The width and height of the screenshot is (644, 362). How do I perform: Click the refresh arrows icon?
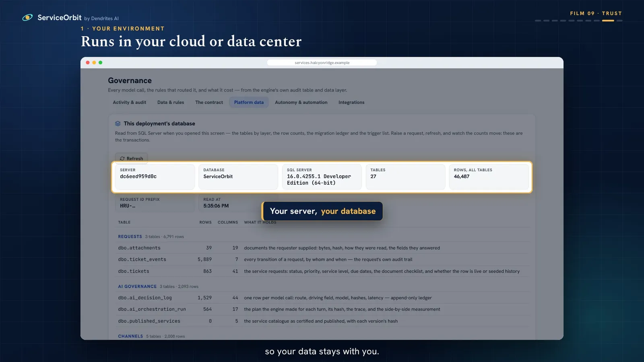click(x=122, y=158)
